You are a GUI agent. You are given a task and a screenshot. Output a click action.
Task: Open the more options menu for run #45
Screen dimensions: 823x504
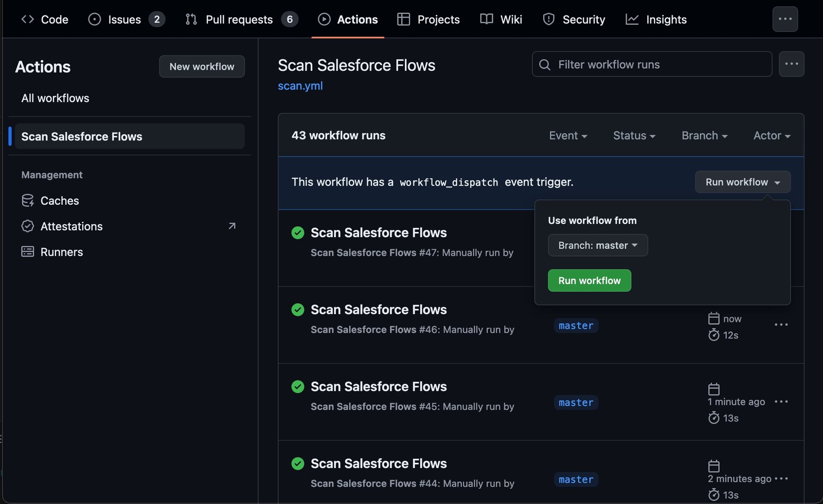pos(781,402)
